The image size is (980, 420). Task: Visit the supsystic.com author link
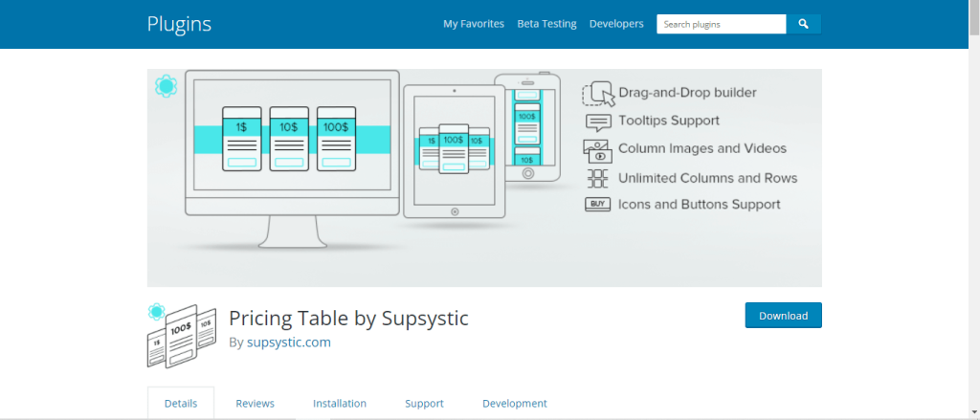pyautogui.click(x=289, y=343)
